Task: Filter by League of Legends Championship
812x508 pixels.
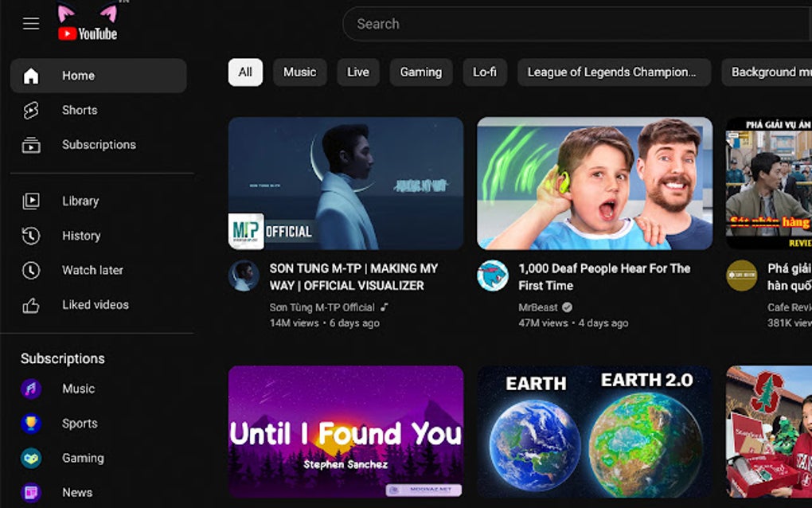Action: point(614,72)
